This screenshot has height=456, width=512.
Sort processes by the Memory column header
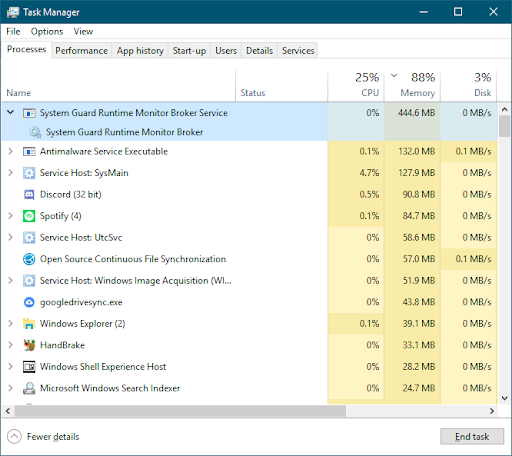pos(412,85)
